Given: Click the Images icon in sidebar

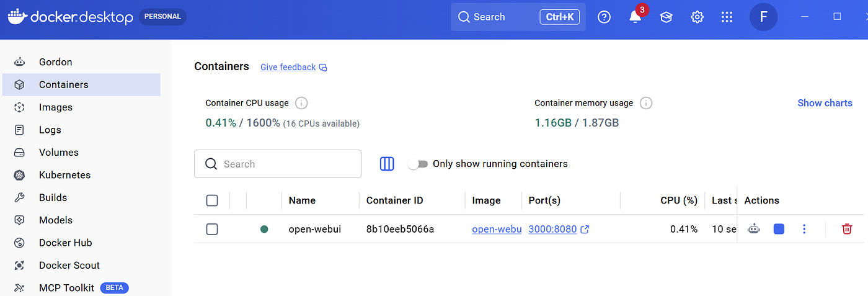Looking at the screenshot, I should tap(19, 107).
